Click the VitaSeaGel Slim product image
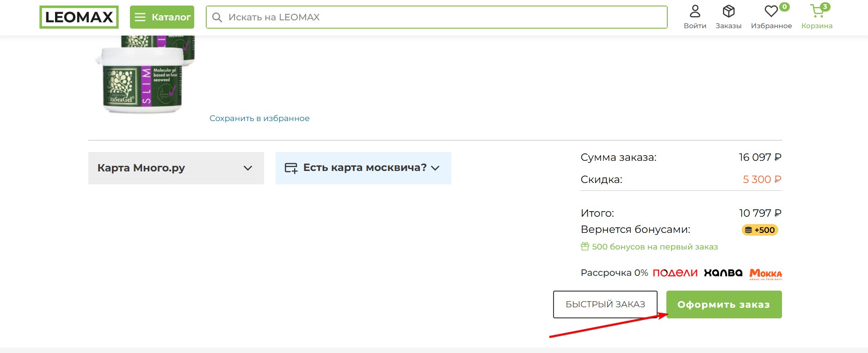Screen dimensions: 868x353 [145, 75]
